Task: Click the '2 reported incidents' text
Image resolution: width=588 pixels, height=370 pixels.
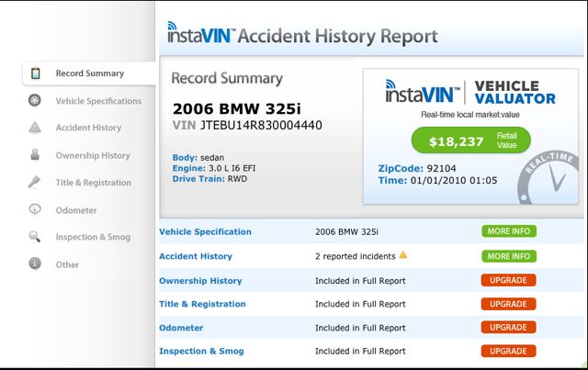Action: (x=356, y=256)
